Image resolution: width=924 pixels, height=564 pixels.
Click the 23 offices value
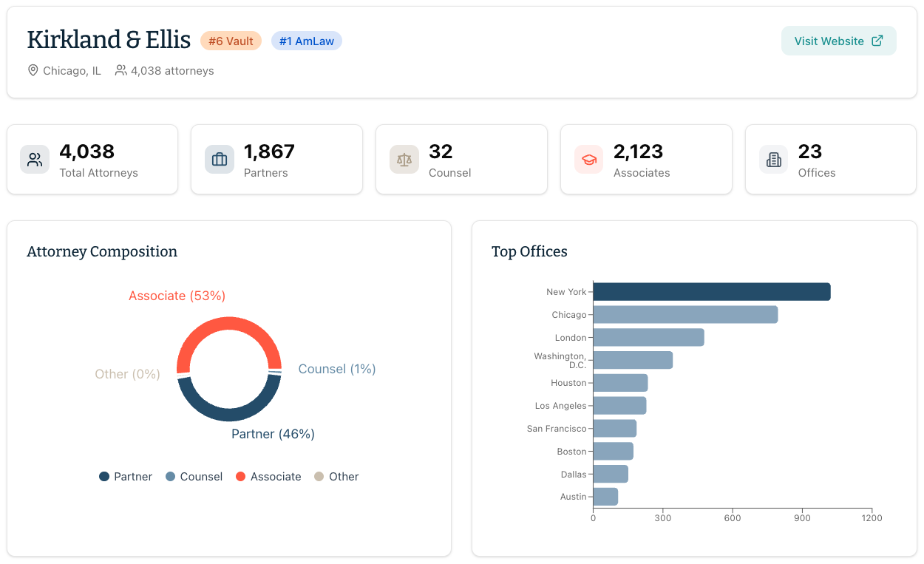tap(810, 152)
